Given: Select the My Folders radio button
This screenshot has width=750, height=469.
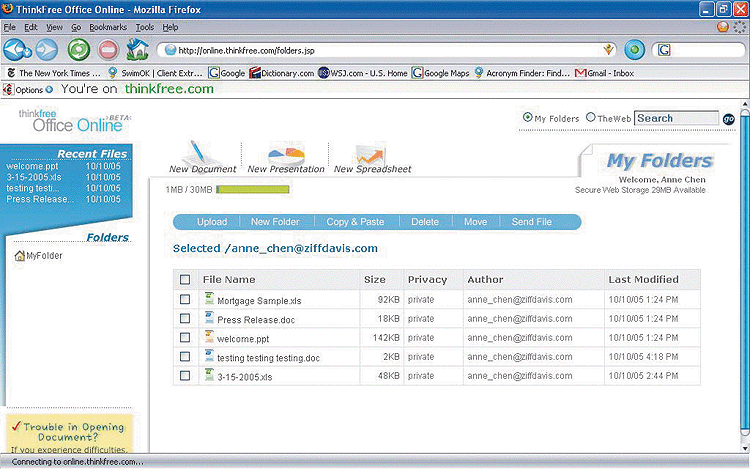Looking at the screenshot, I should (527, 117).
